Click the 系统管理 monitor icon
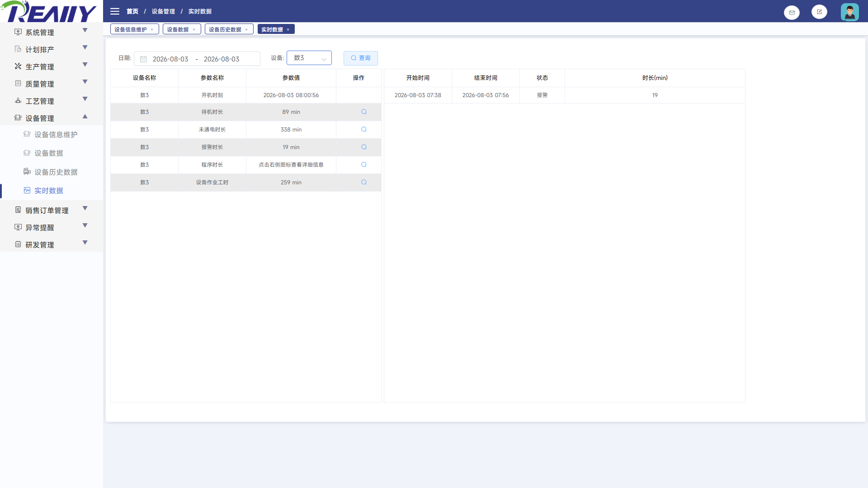868x488 pixels. pyautogui.click(x=18, y=32)
